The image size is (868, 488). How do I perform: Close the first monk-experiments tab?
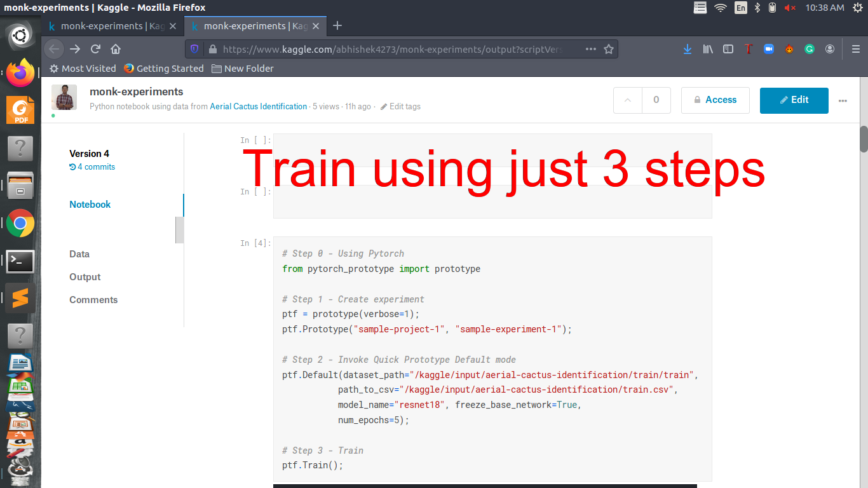[x=174, y=26]
